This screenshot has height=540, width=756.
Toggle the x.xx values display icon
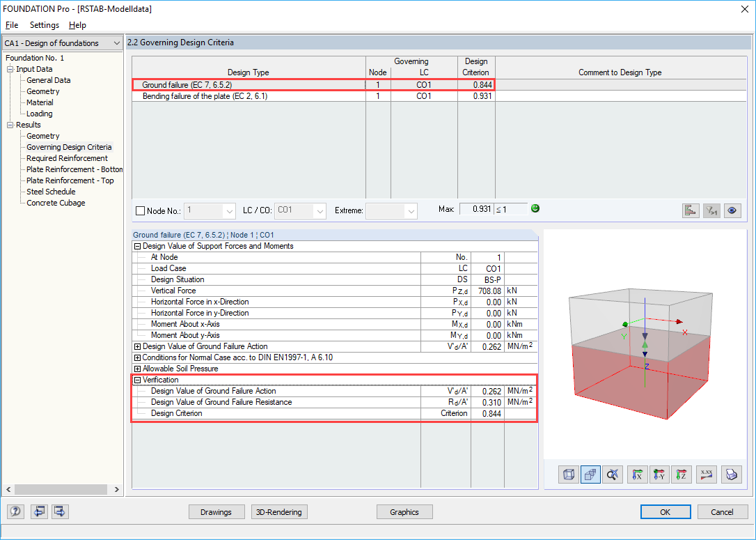707,475
